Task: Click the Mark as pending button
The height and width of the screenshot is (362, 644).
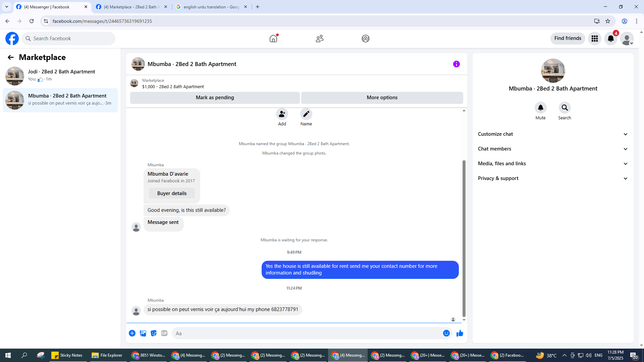Action: click(x=215, y=98)
